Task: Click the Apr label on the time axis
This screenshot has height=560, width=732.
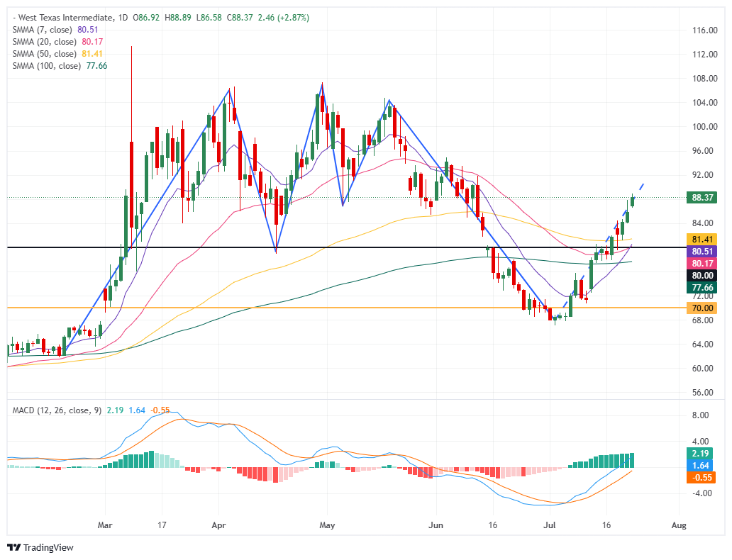Action: (x=218, y=525)
